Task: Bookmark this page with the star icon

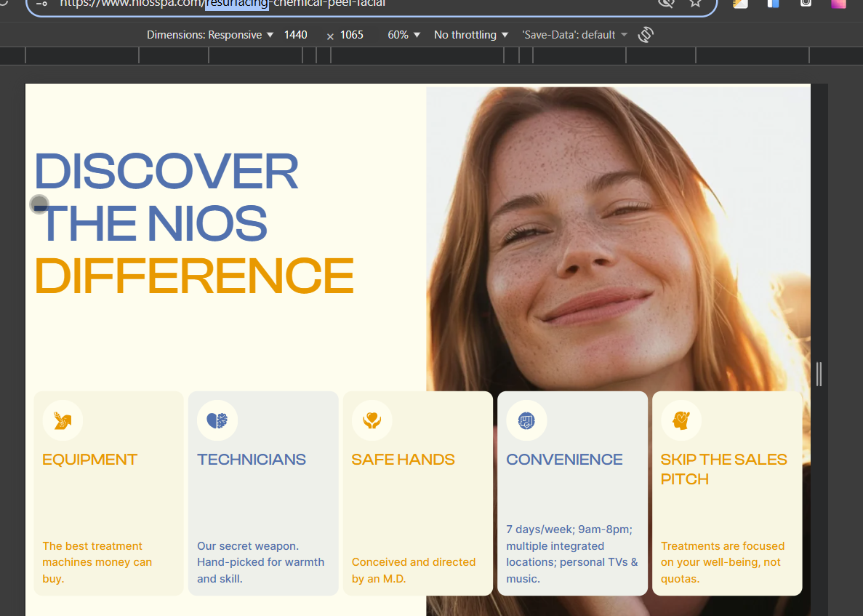Action: coord(695,3)
